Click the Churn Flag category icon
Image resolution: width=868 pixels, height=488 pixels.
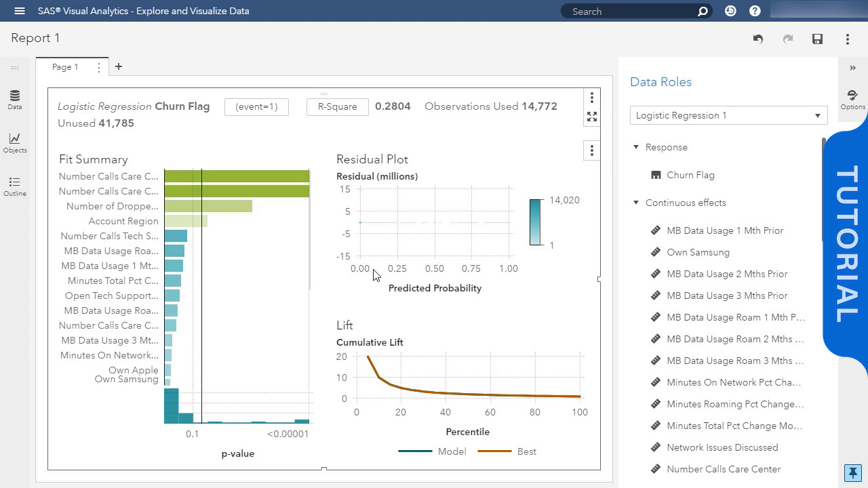[656, 175]
